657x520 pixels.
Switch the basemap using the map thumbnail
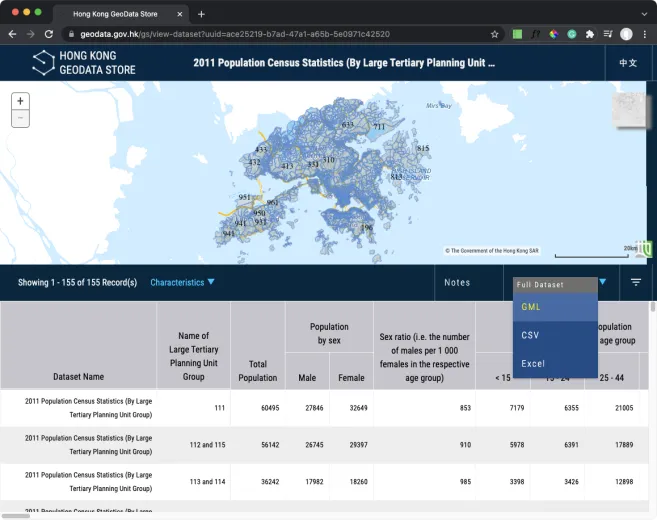pyautogui.click(x=631, y=110)
